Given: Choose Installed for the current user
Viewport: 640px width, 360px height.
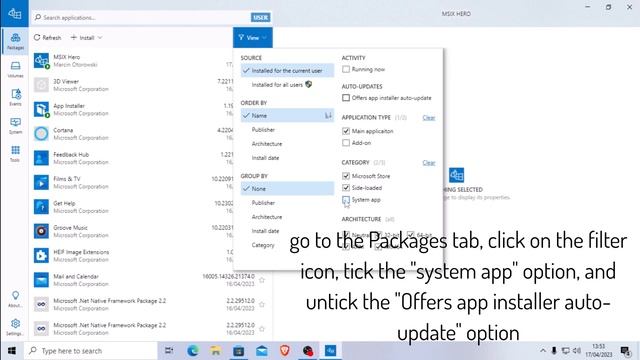Looking at the screenshot, I should click(287, 71).
